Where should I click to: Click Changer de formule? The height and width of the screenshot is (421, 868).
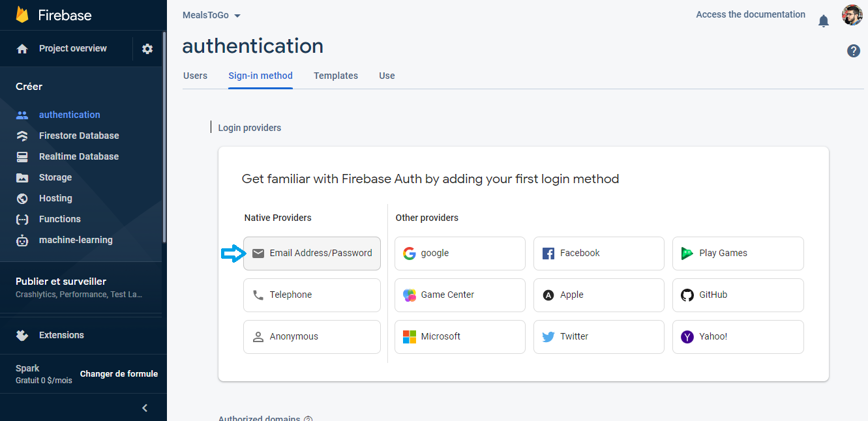click(x=119, y=374)
